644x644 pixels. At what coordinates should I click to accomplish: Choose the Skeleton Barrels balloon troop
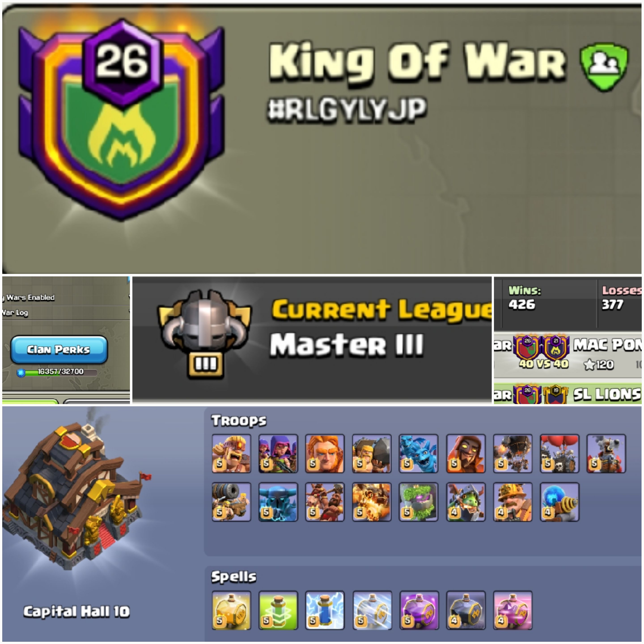pyautogui.click(x=560, y=453)
